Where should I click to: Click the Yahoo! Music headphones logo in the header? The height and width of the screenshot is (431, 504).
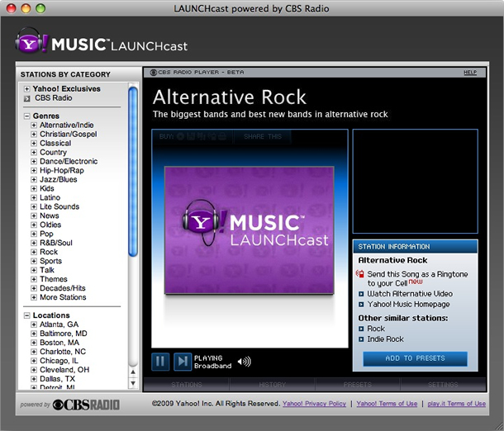[31, 40]
